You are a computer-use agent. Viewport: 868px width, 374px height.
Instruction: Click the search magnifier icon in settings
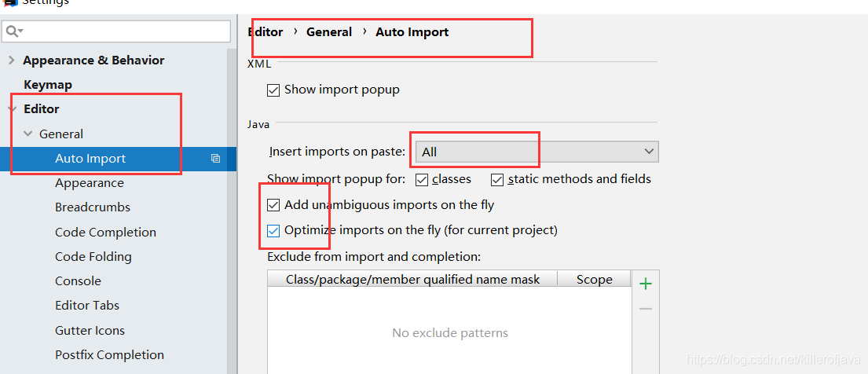click(x=14, y=31)
